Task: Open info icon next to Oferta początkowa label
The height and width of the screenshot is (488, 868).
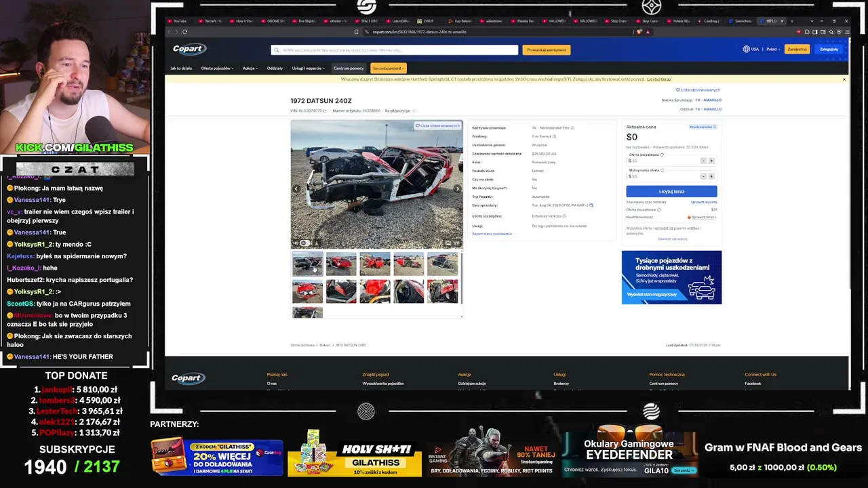Action: tap(662, 155)
